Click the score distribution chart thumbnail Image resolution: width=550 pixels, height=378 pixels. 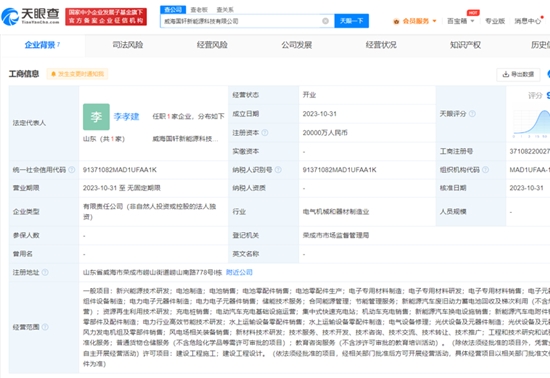[x=530, y=123]
